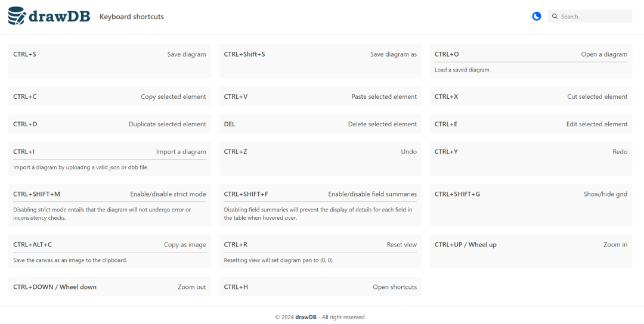Click the CTRL+H Open shortcuts card

tap(320, 287)
